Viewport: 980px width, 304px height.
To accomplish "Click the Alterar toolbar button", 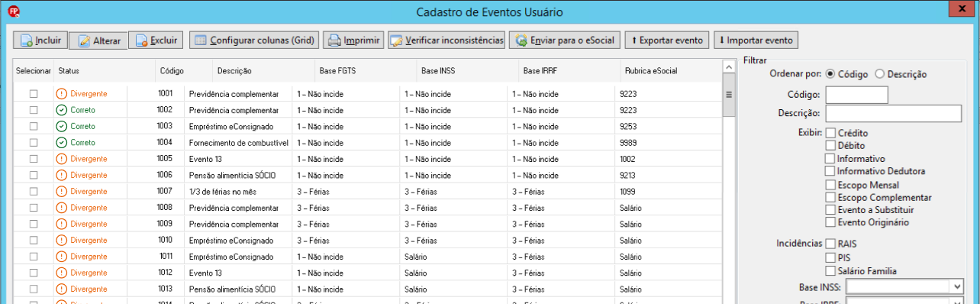I will [x=98, y=40].
